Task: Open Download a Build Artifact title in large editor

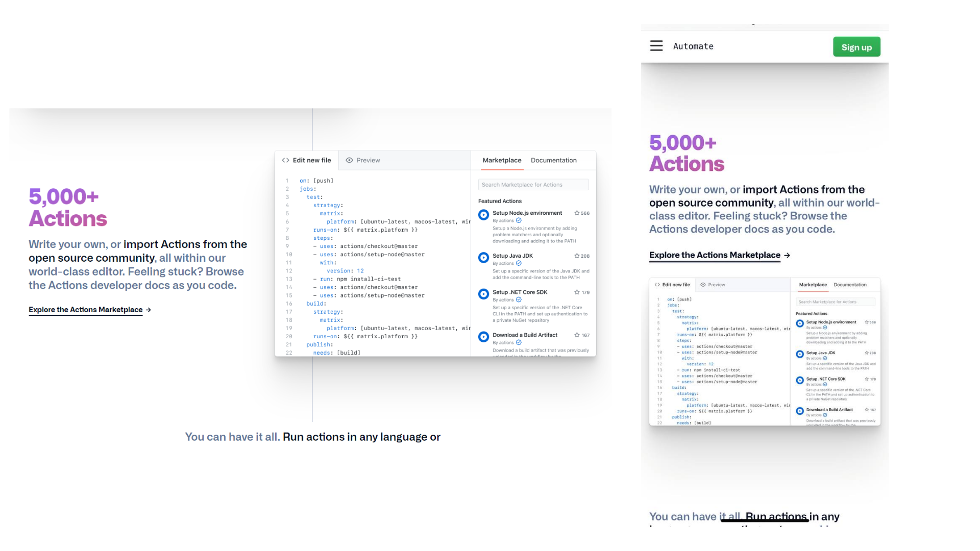Action: pos(525,335)
